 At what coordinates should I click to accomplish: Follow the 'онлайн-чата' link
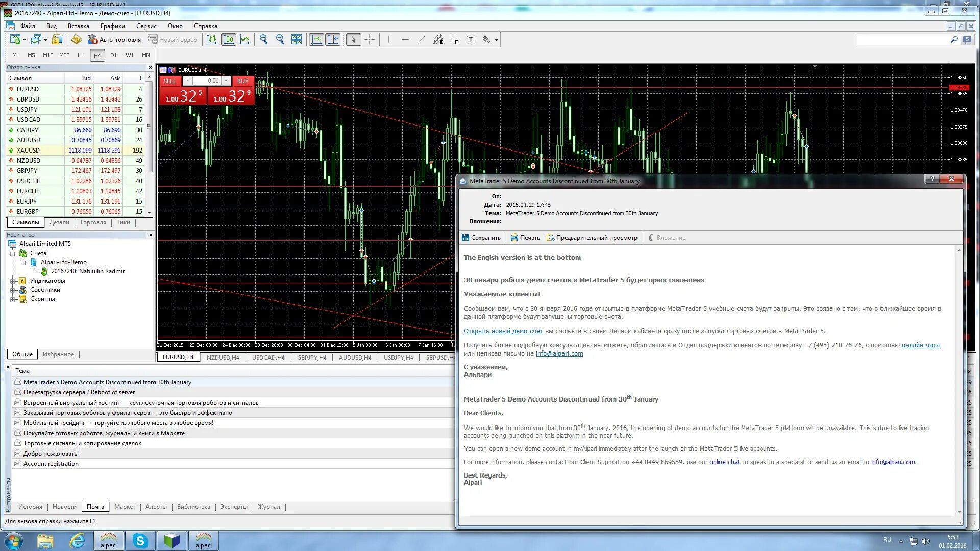tap(920, 345)
